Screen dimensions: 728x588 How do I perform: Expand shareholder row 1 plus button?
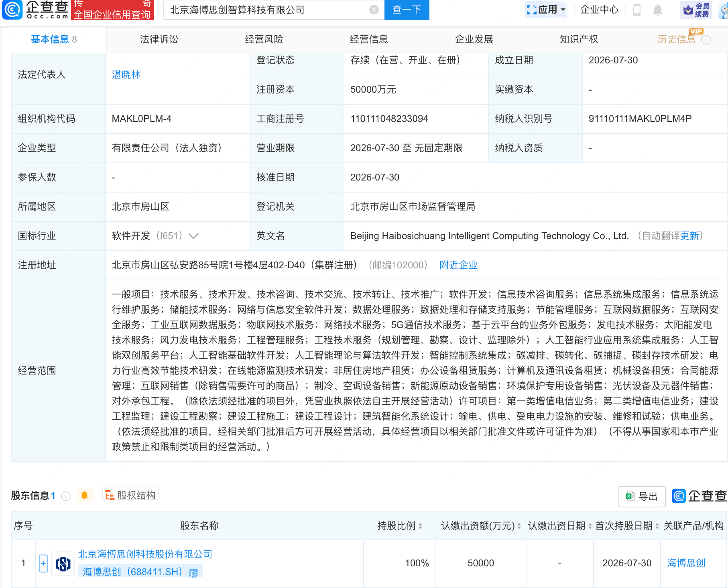tap(43, 564)
